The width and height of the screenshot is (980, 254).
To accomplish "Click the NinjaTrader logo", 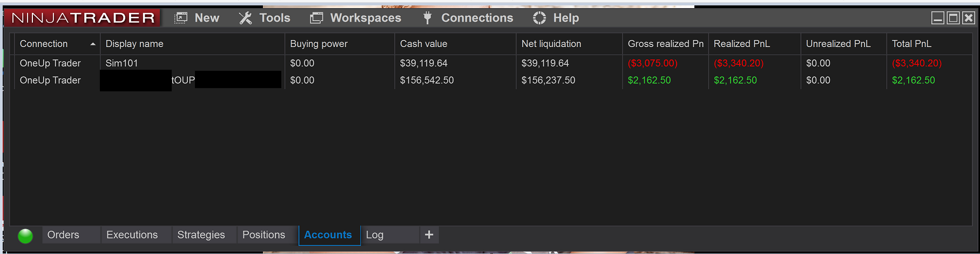I will (x=83, y=18).
